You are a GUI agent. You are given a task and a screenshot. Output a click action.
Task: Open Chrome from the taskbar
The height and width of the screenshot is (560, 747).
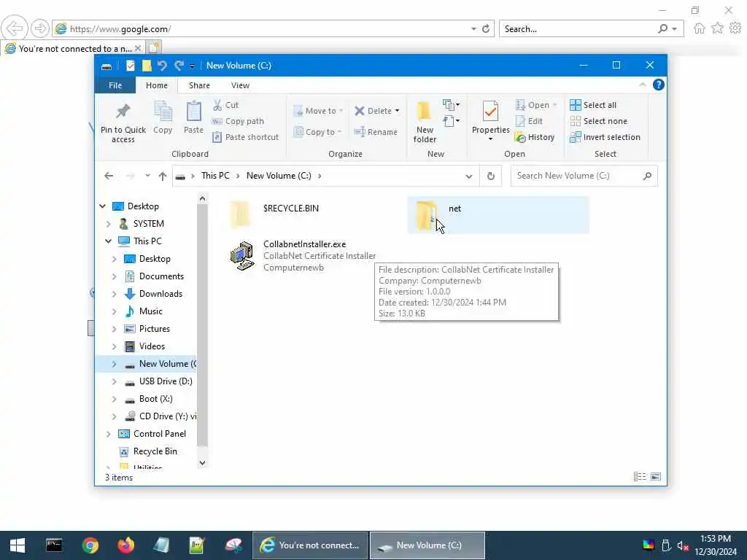90,545
